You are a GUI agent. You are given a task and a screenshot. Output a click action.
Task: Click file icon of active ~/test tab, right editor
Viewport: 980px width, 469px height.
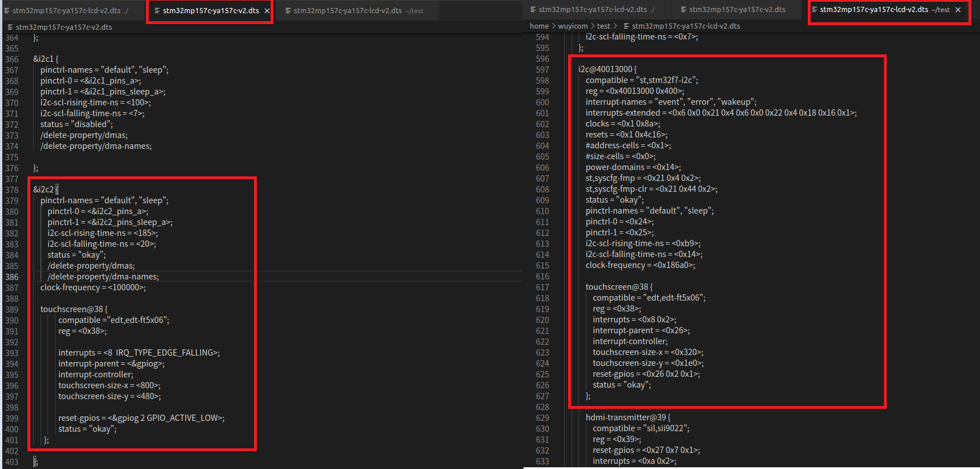coord(815,10)
